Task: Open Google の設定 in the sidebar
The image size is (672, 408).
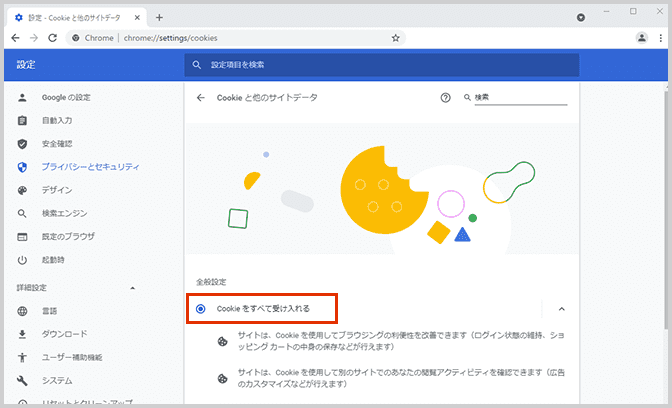Action: click(66, 97)
